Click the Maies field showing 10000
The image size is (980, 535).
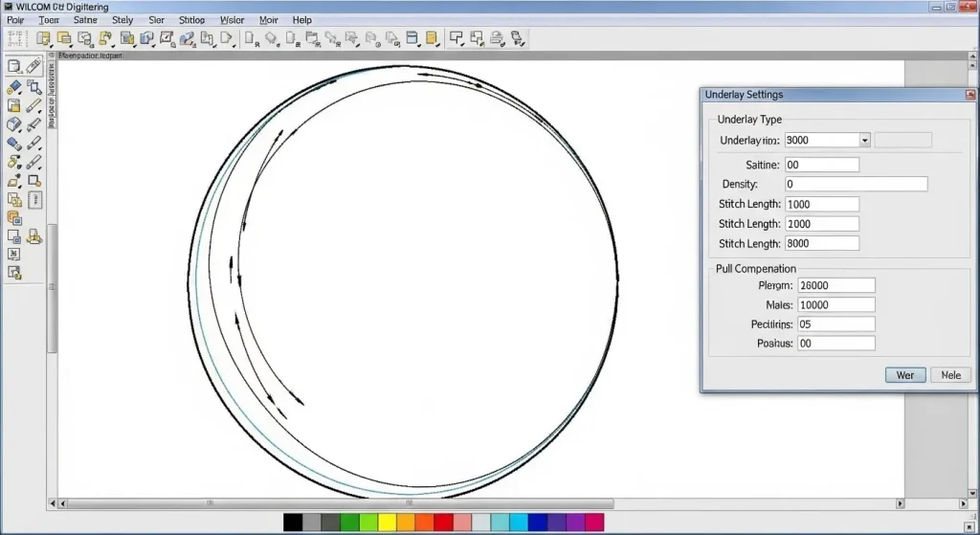[x=836, y=305]
